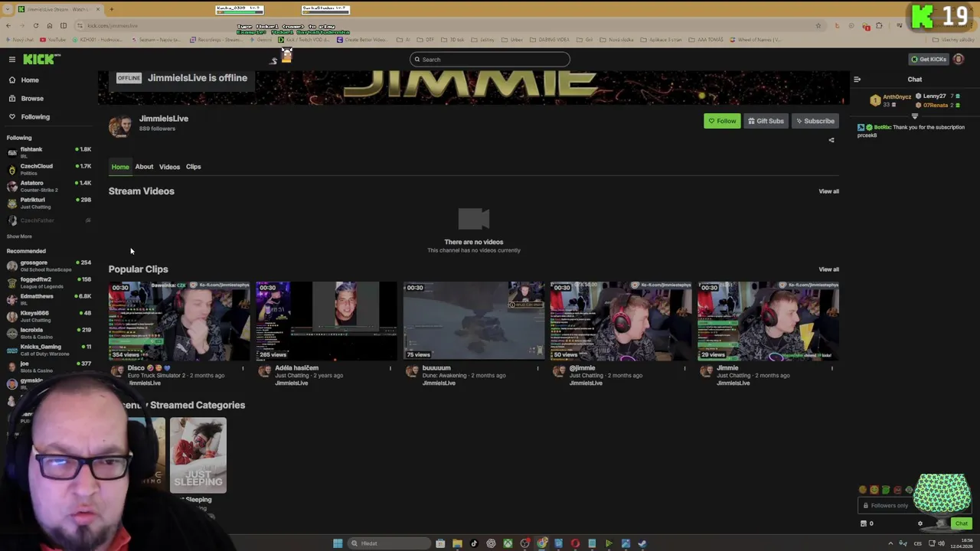Click the Get KICKs button
980x551 pixels.
(928, 59)
